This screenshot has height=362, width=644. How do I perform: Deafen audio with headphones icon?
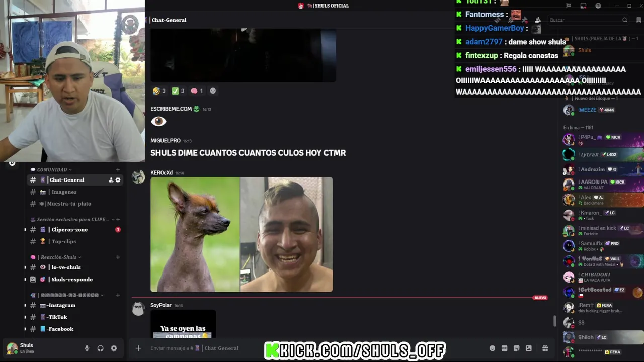pos(100,348)
